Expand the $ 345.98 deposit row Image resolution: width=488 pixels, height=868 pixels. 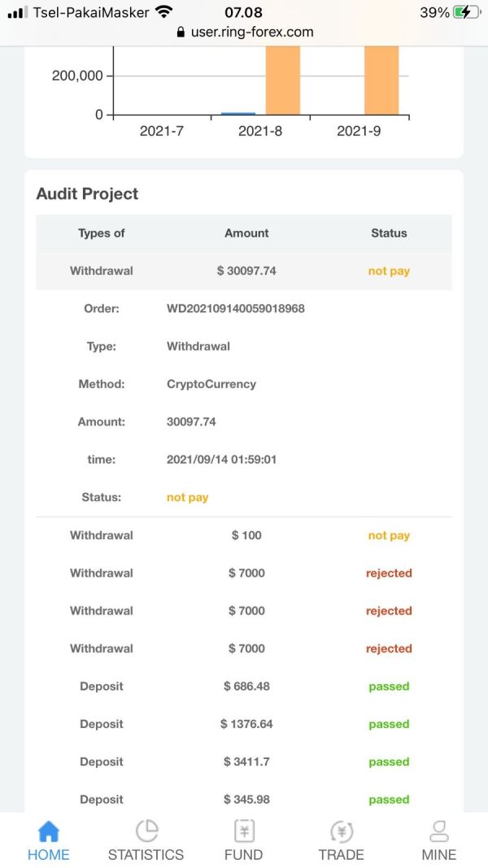(244, 800)
